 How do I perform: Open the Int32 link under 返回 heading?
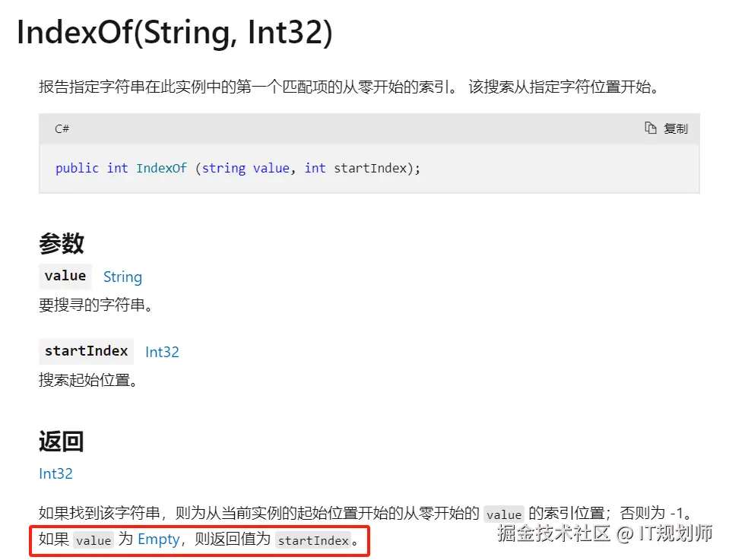click(x=55, y=473)
